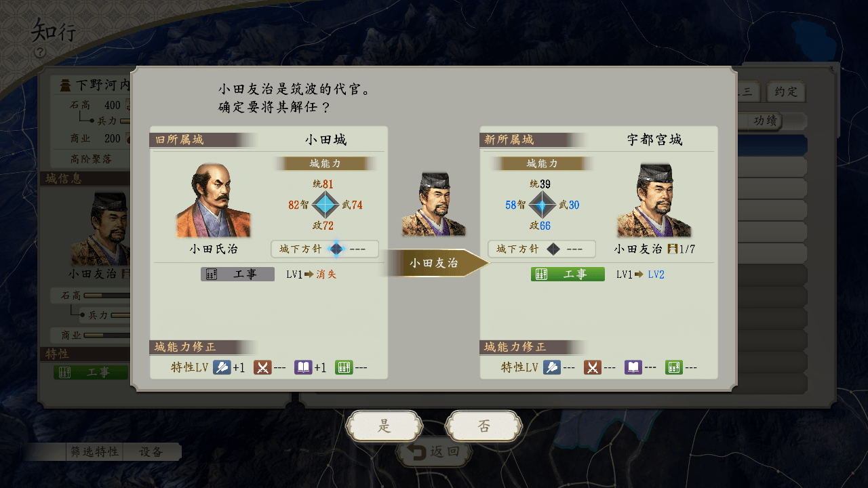Screen dimensions: 868x488
Task: Click the center 小田友治 transfer portrait
Action: [434, 204]
